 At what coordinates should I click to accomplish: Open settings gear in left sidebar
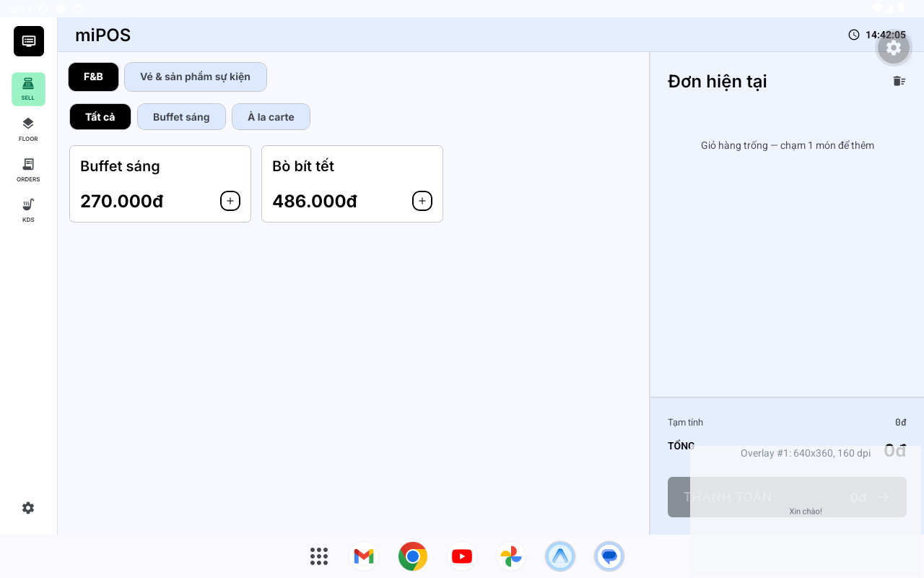pyautogui.click(x=28, y=508)
